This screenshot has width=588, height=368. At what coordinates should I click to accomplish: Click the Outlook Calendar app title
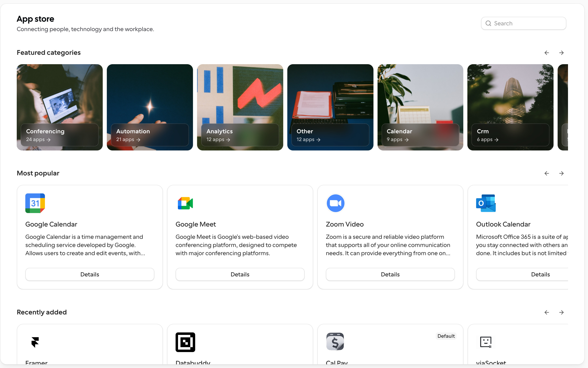pyautogui.click(x=503, y=224)
